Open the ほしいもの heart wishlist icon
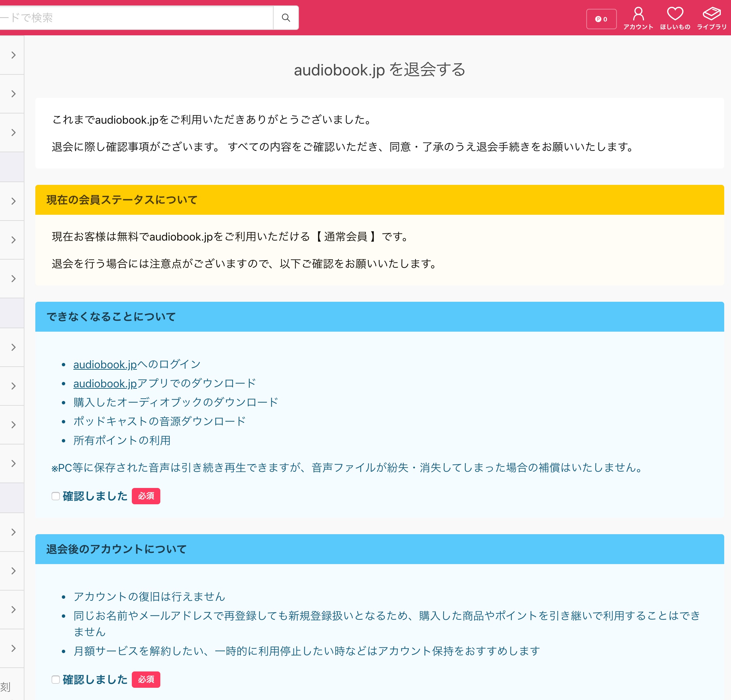Image resolution: width=731 pixels, height=700 pixels. 675,18
